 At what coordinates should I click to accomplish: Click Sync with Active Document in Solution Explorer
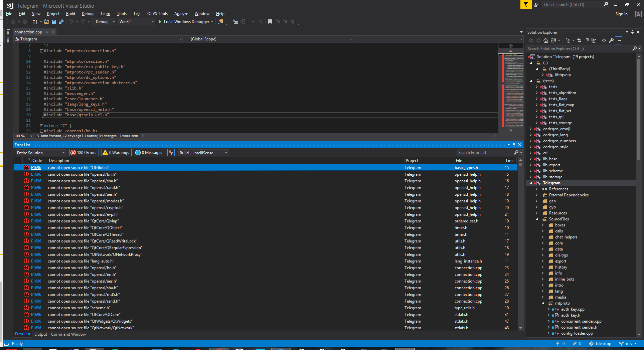click(579, 40)
